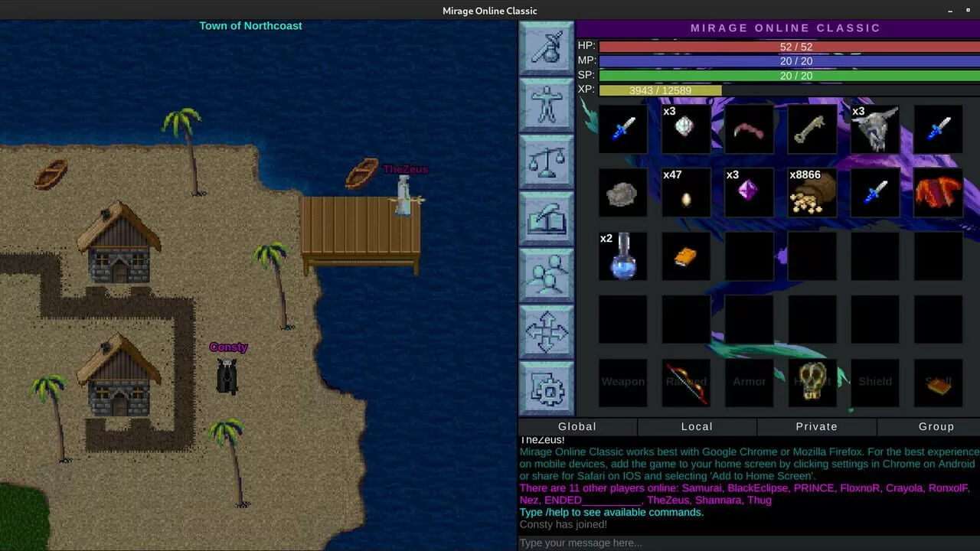Click the wooden dock platform
This screenshot has width=980, height=551.
pyautogui.click(x=360, y=235)
